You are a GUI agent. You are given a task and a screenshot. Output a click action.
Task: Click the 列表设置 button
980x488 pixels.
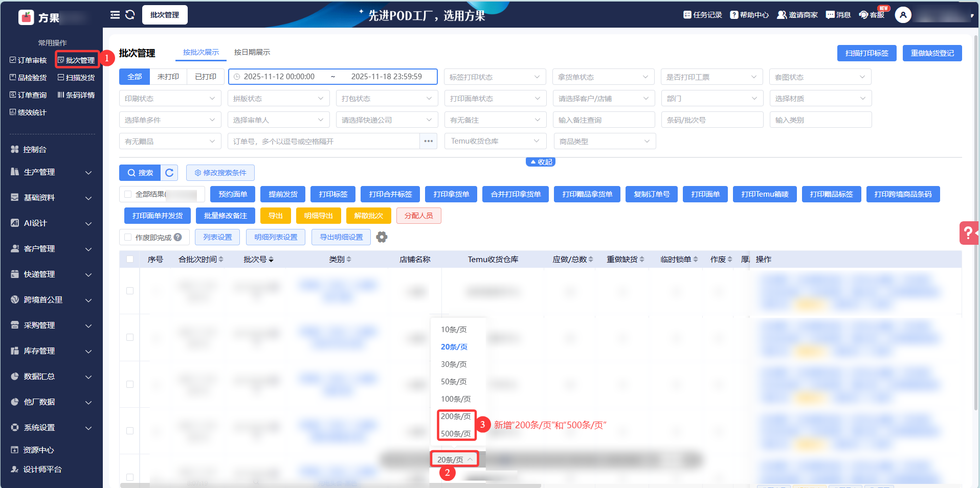point(218,237)
